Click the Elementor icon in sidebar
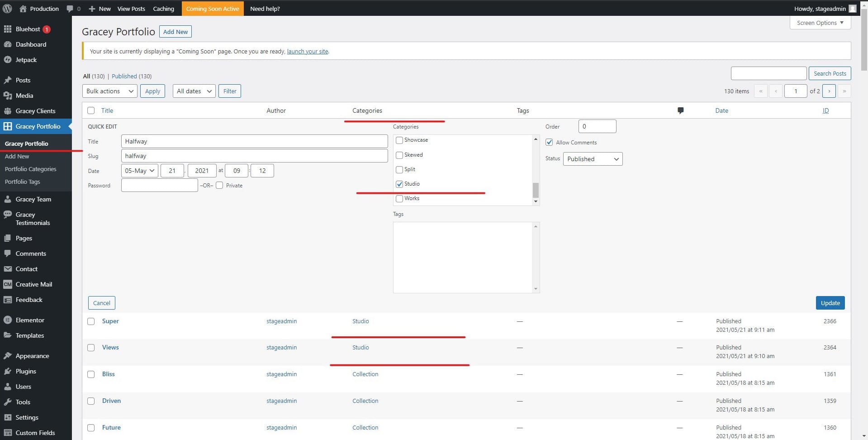The height and width of the screenshot is (440, 868). click(8, 320)
